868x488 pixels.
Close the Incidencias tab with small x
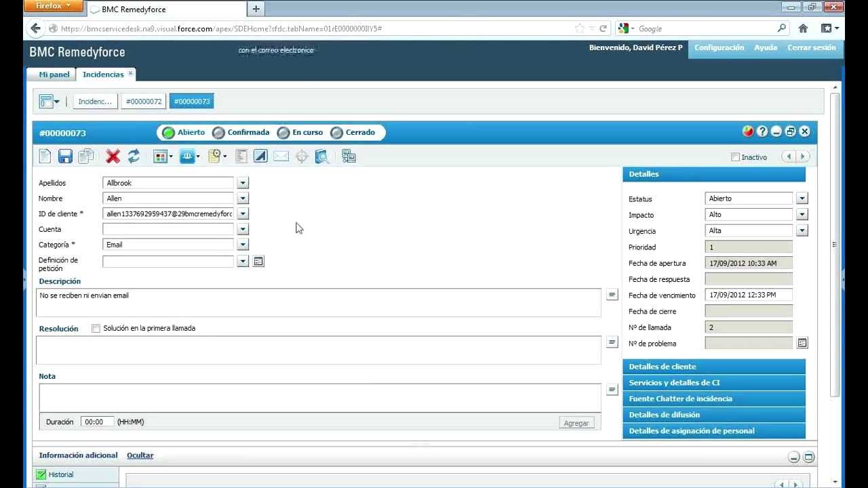pyautogui.click(x=131, y=73)
